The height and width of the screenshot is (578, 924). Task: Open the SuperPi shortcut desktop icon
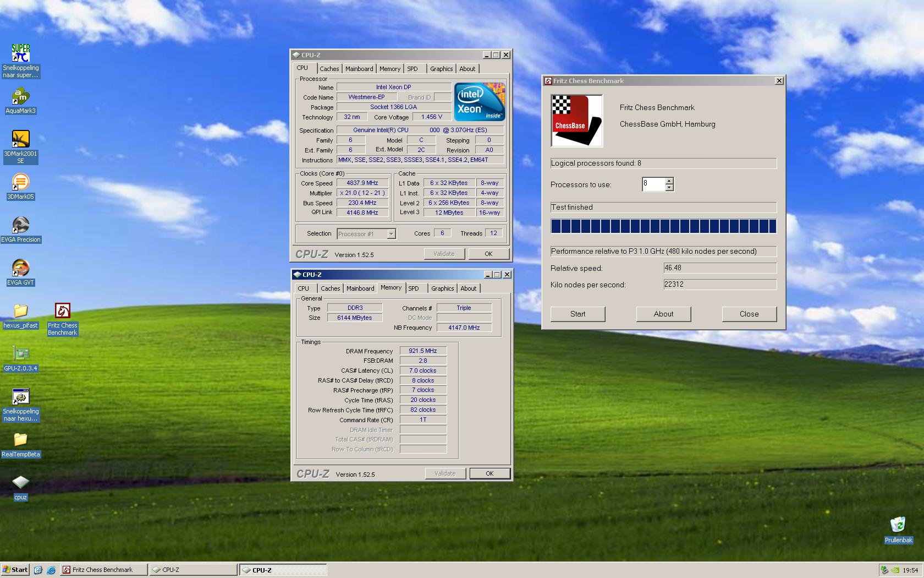point(20,61)
